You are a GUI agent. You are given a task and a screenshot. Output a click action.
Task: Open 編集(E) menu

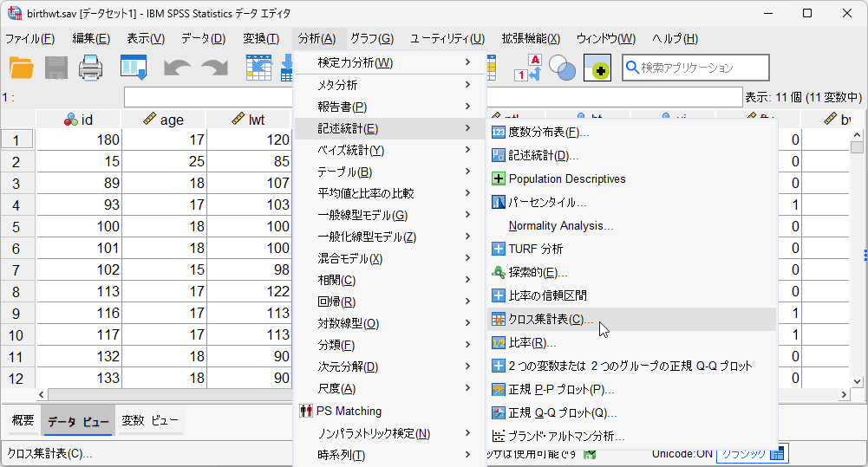(x=91, y=38)
